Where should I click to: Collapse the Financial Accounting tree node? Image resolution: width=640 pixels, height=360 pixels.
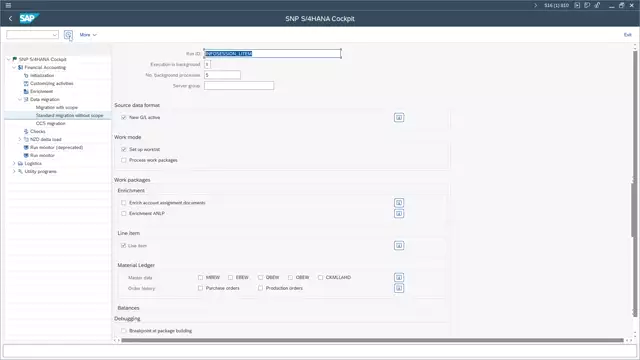pyautogui.click(x=14, y=67)
